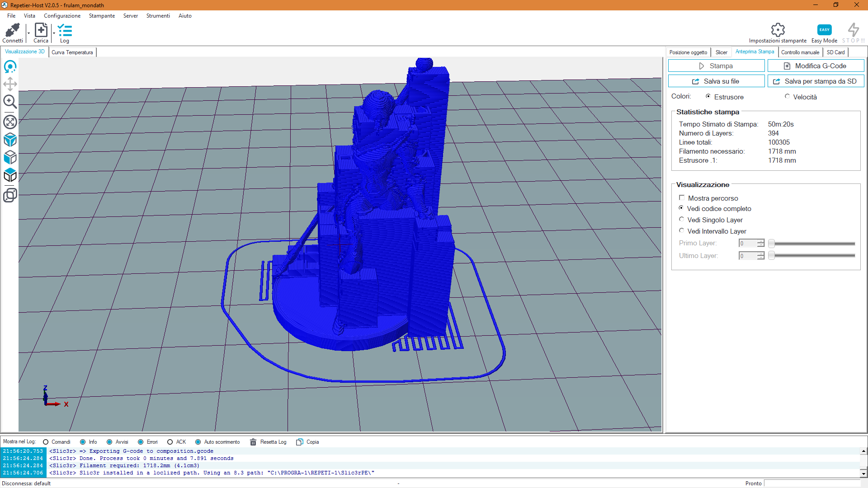Select Vedi Singolo Layer option
This screenshot has height=488, width=868.
tap(682, 220)
